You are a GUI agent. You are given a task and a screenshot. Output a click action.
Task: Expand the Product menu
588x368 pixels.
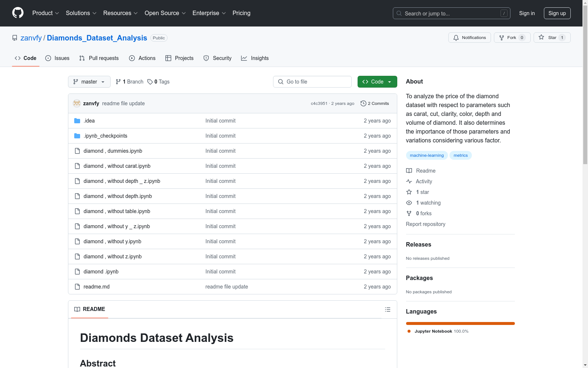(x=45, y=13)
